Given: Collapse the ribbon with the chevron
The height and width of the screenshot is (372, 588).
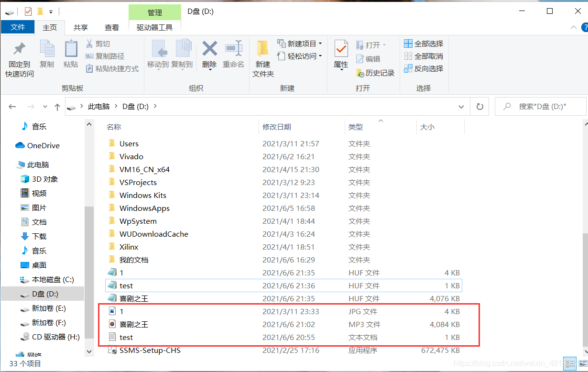Looking at the screenshot, I should click(574, 28).
